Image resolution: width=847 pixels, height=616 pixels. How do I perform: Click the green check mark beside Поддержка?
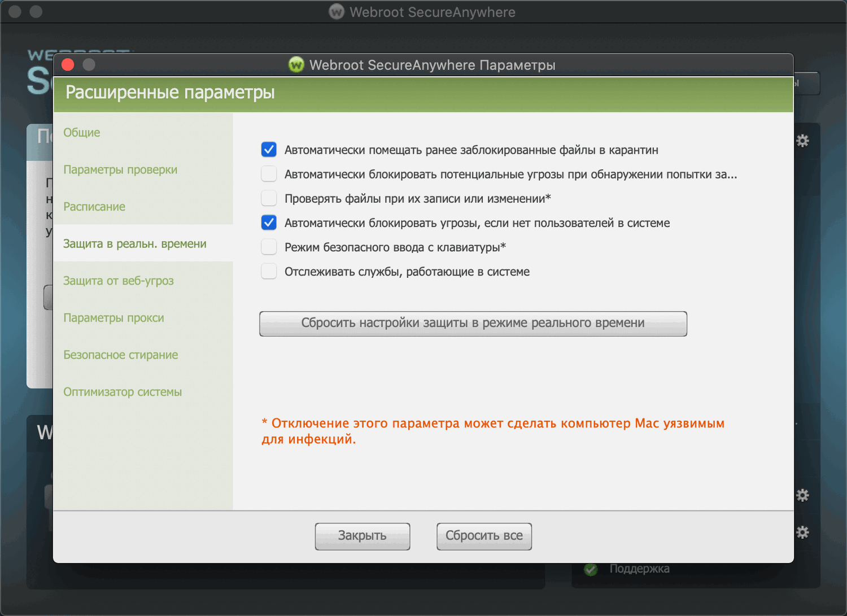click(591, 569)
